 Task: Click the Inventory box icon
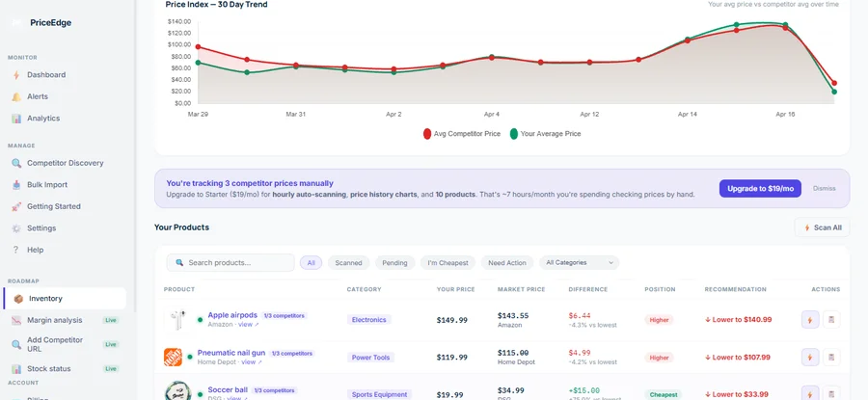tap(18, 299)
